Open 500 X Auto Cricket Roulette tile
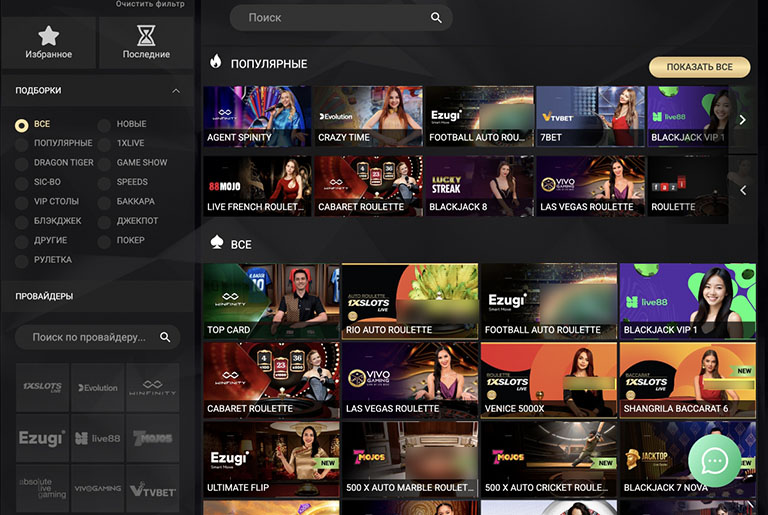Viewport: 768px width, 515px height. (549, 459)
